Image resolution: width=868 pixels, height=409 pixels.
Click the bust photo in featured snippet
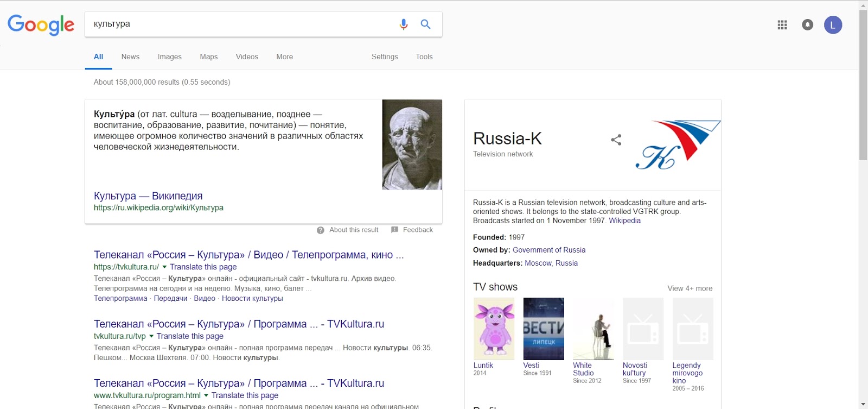(x=412, y=144)
